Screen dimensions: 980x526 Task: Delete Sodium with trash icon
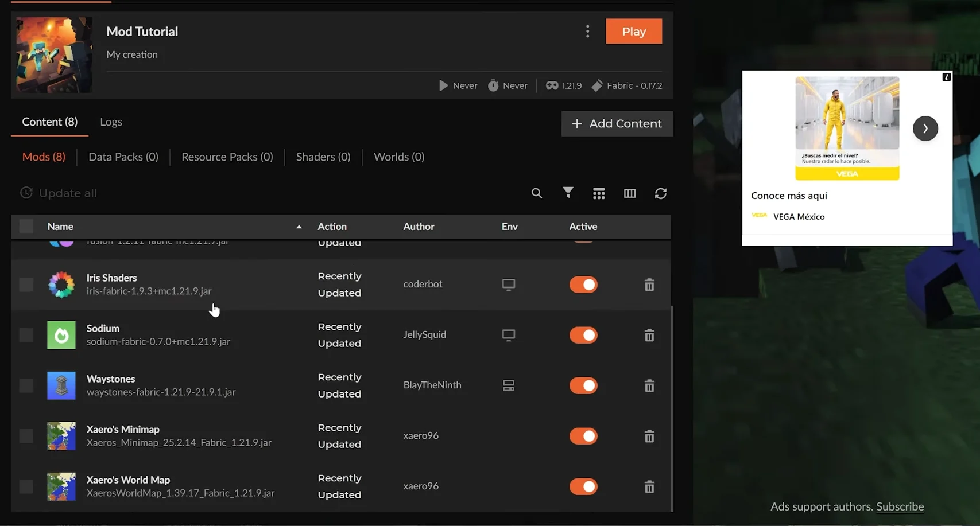[x=649, y=335]
